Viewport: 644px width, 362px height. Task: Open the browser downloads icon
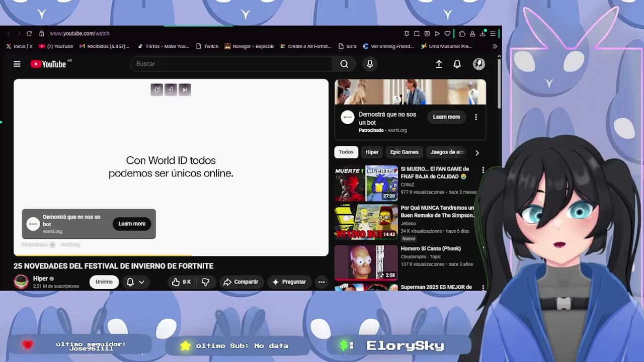(x=482, y=34)
